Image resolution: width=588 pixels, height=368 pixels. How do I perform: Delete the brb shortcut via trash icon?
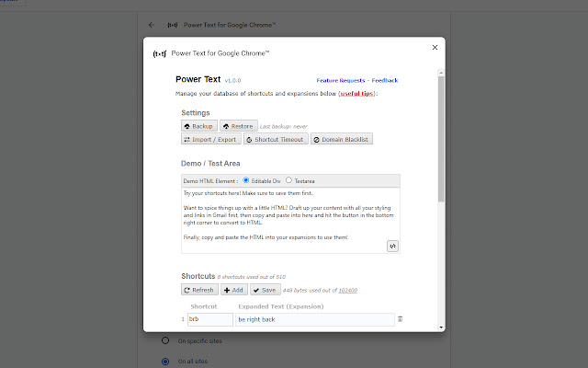click(401, 319)
